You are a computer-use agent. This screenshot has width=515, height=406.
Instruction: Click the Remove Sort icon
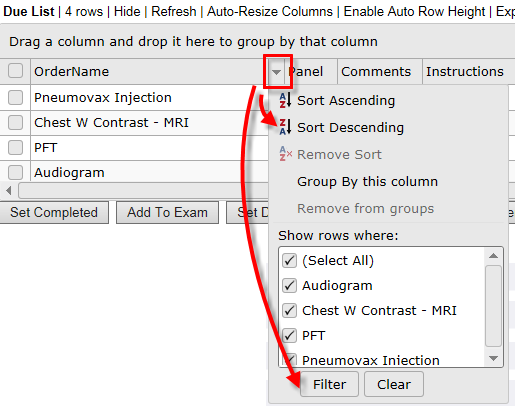tap(286, 154)
